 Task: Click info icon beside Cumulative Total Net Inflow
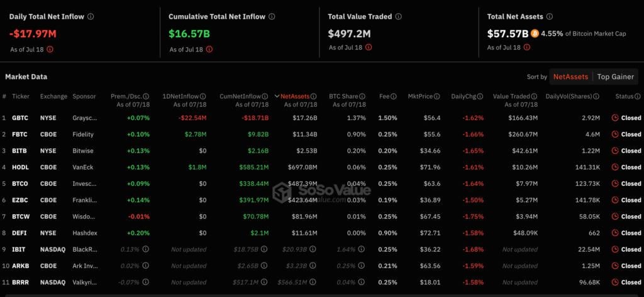[x=272, y=17]
